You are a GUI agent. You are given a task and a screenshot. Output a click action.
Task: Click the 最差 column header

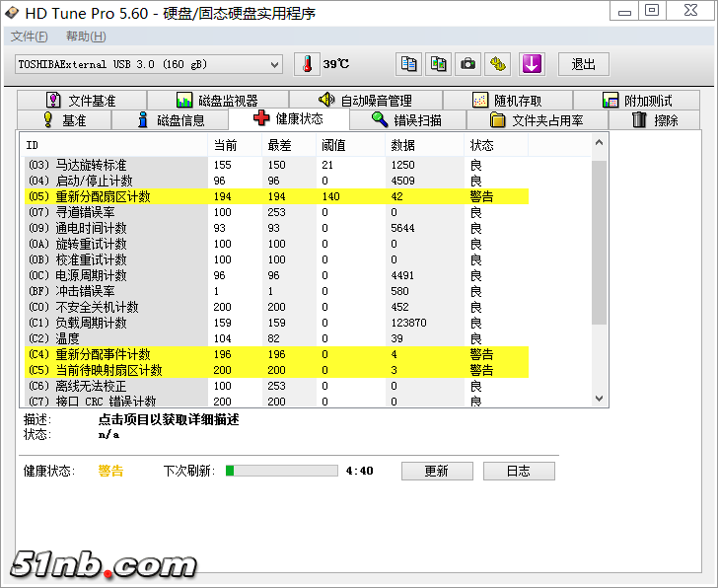[x=288, y=145]
